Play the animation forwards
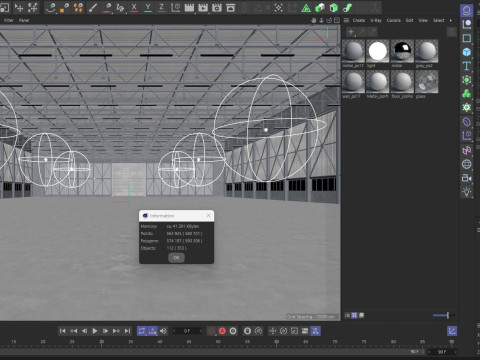The width and height of the screenshot is (480, 360). tap(95, 331)
